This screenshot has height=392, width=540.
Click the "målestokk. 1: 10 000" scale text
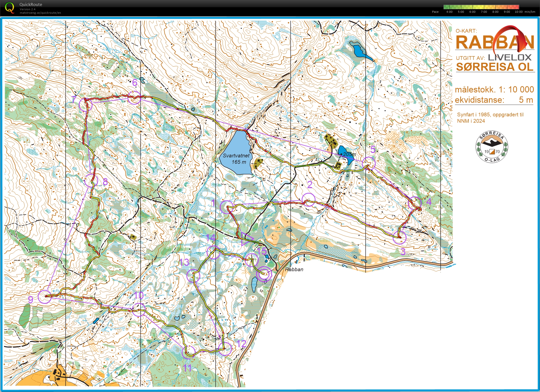click(494, 89)
